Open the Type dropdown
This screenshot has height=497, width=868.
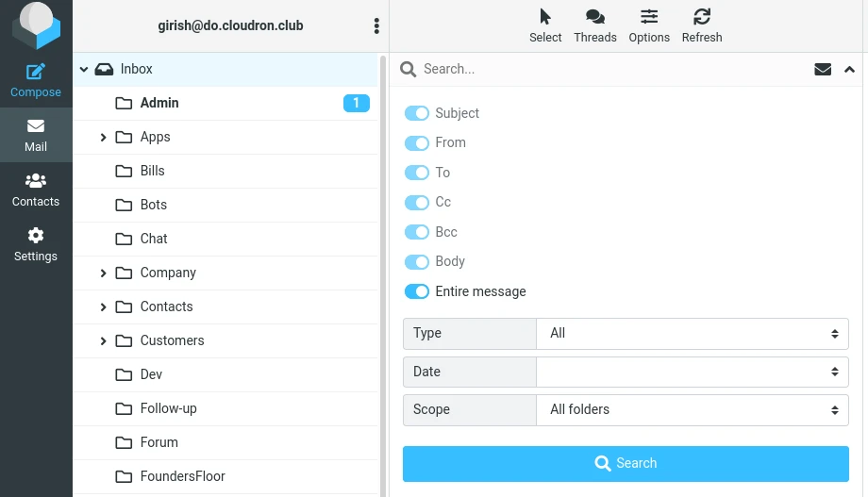pyautogui.click(x=692, y=334)
